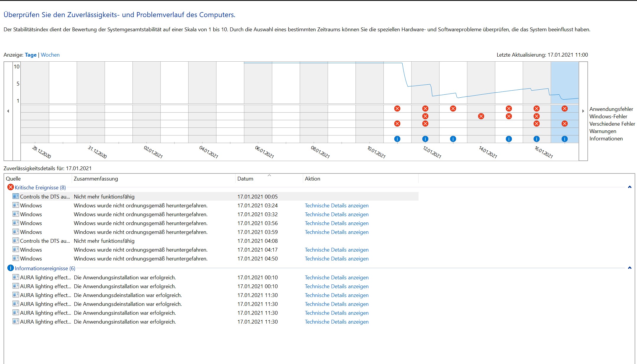Collapse the Kritische Ereignisse group
Screen dimensions: 637x364
(629, 187)
